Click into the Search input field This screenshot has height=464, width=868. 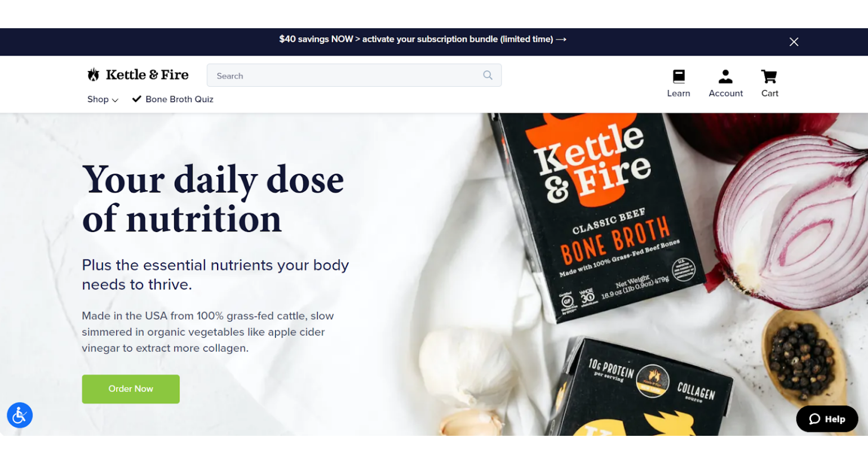coord(354,75)
